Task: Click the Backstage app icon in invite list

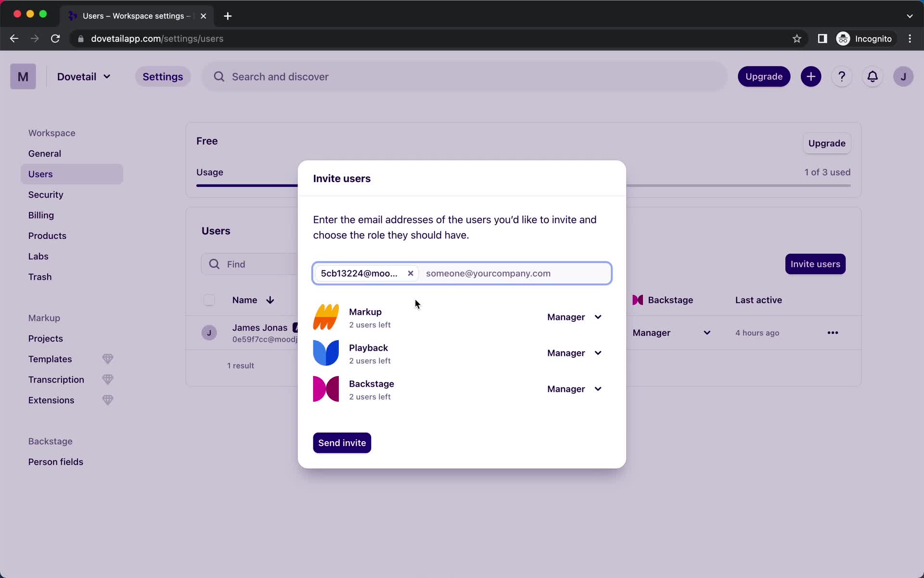Action: tap(325, 388)
